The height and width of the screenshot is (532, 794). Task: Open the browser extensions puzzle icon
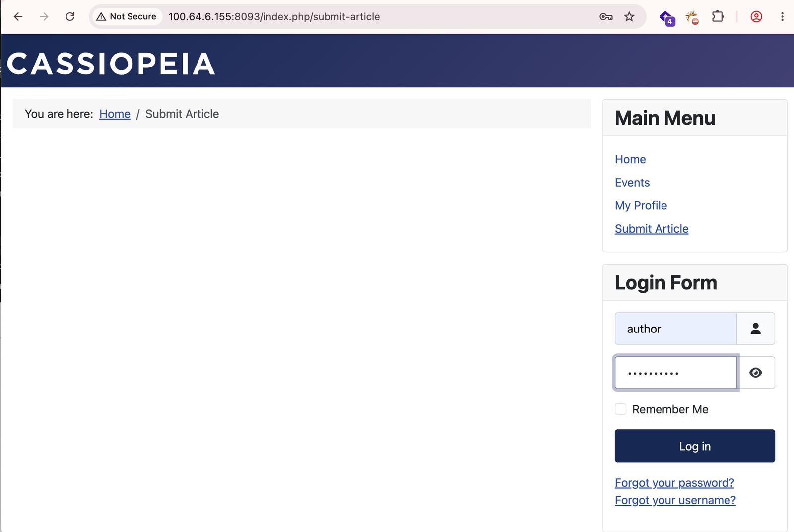[718, 17]
